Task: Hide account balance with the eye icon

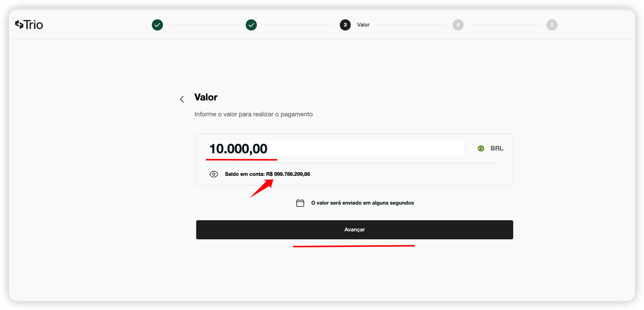Action: tap(214, 174)
